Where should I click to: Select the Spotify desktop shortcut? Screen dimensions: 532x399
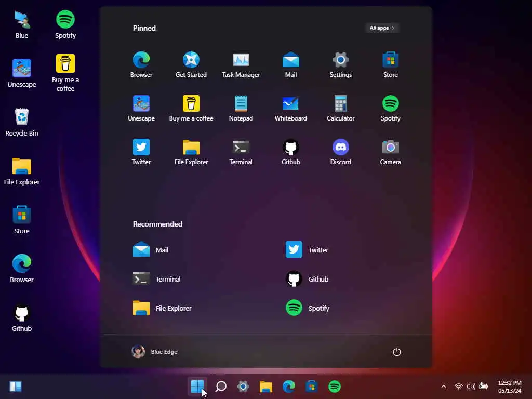point(65,25)
